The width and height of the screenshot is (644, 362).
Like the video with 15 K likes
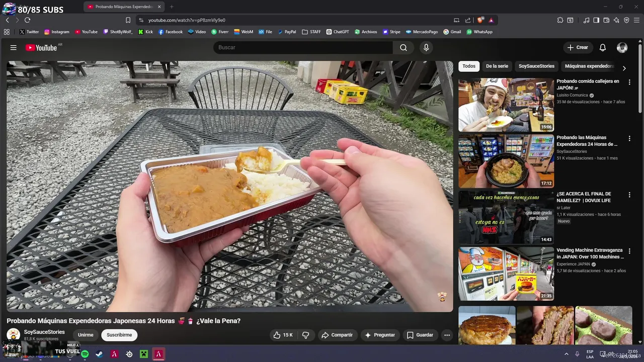click(283, 335)
